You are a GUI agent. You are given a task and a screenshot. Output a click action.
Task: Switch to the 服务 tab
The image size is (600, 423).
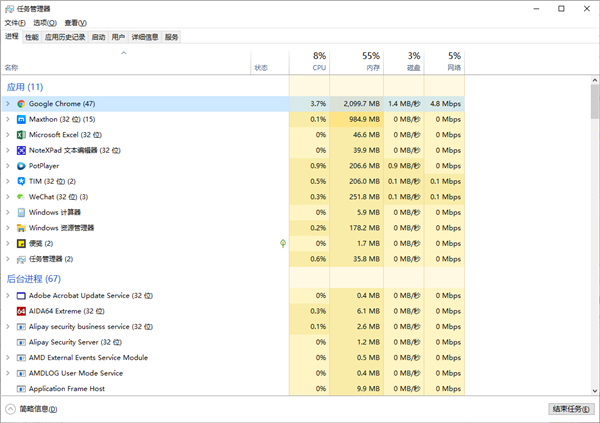pos(171,37)
